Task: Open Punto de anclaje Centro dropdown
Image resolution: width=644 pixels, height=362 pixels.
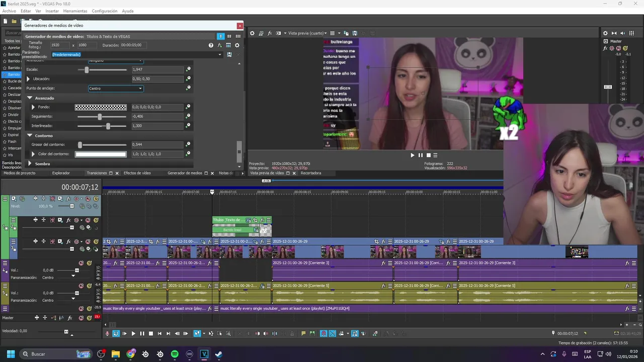Action: click(116, 88)
